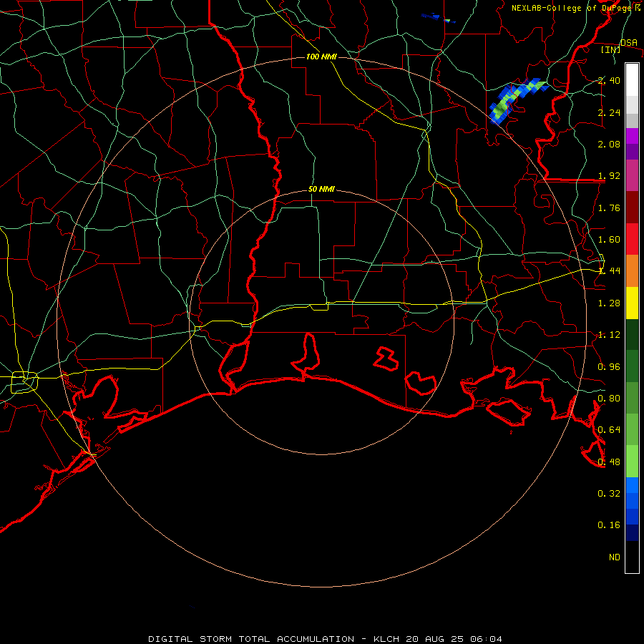The image size is (644, 644).
Task: Click the 1.76 legend value
Action: point(609,208)
